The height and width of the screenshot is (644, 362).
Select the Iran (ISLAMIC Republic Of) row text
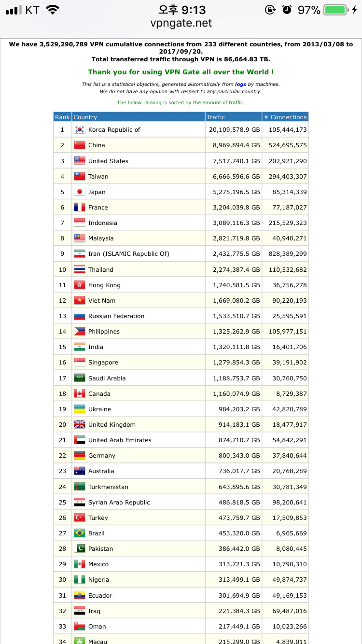click(128, 254)
